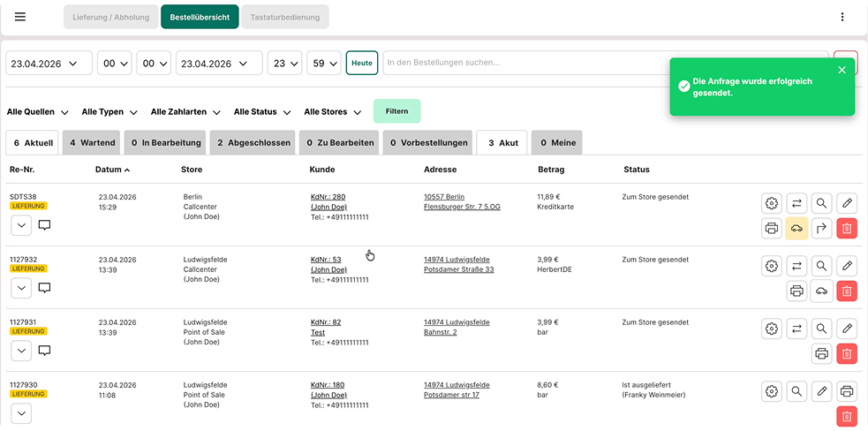Open the end hour dropdown showing 23

(284, 64)
